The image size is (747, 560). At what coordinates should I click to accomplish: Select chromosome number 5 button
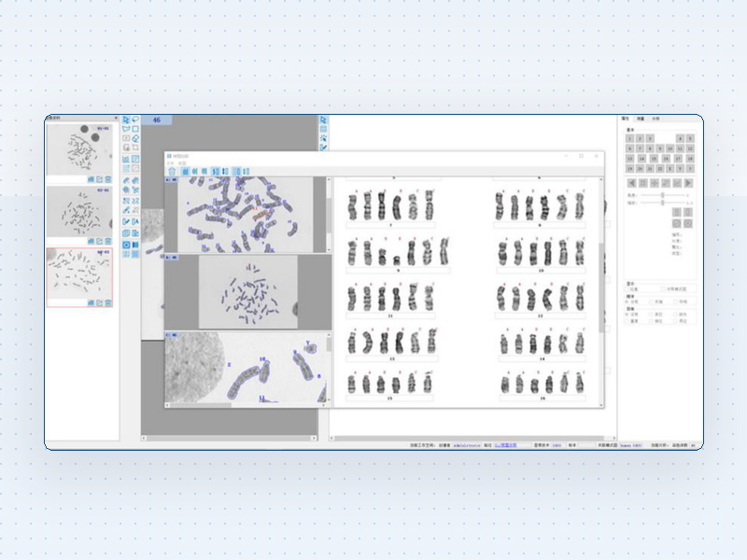pos(690,138)
